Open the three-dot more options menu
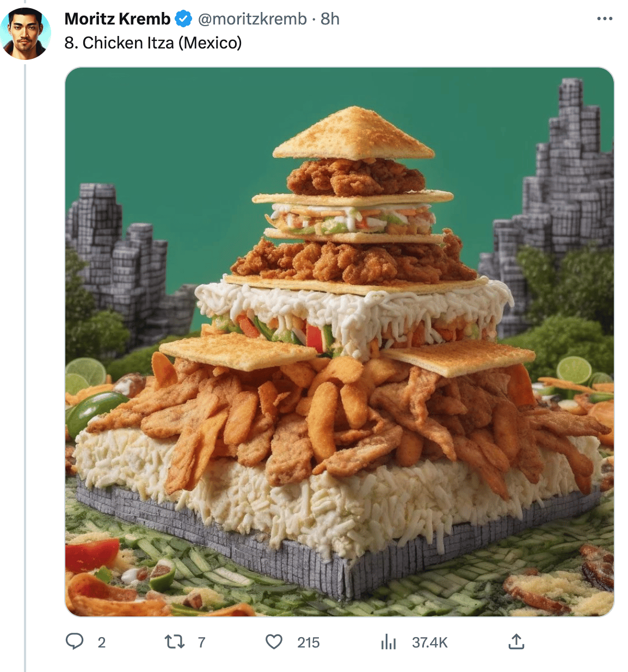Screen dimensions: 628x672 pyautogui.click(x=605, y=19)
